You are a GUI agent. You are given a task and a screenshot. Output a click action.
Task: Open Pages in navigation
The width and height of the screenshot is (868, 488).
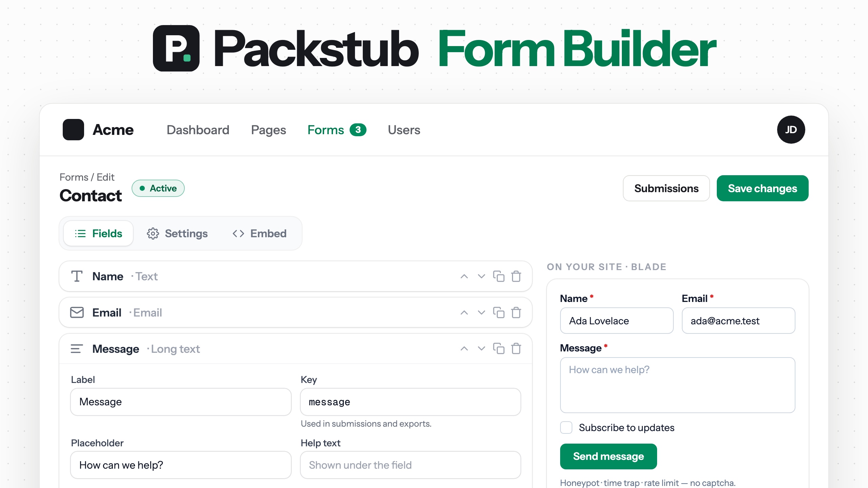269,130
